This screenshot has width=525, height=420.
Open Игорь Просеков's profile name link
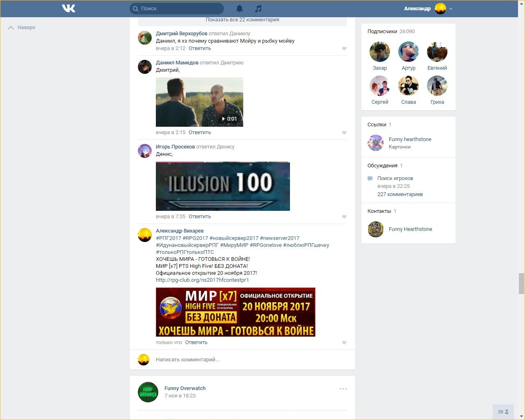pos(175,147)
